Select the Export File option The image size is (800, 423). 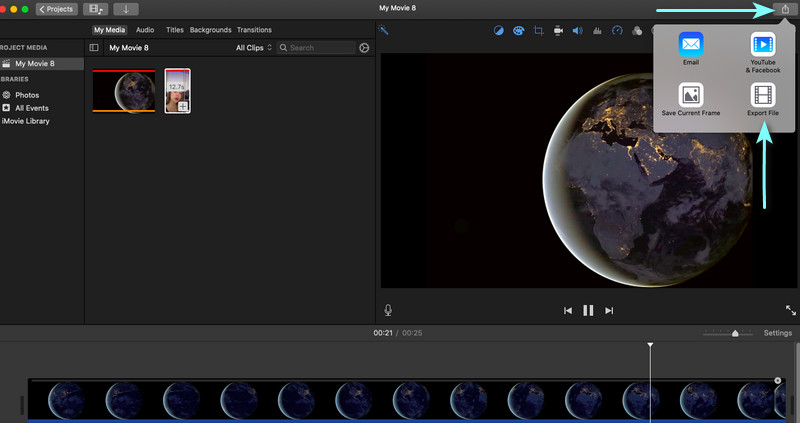point(763,99)
